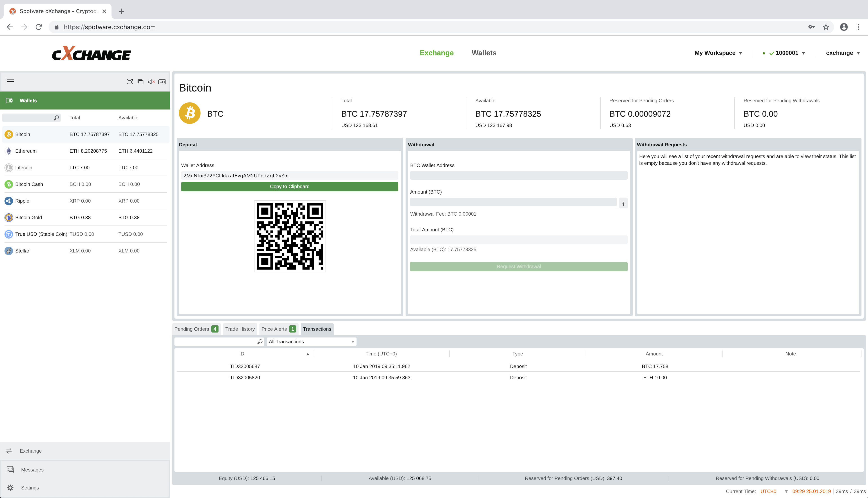Open the hamburger menu in sidebar
Screen dimensions: 868x498
(10, 82)
